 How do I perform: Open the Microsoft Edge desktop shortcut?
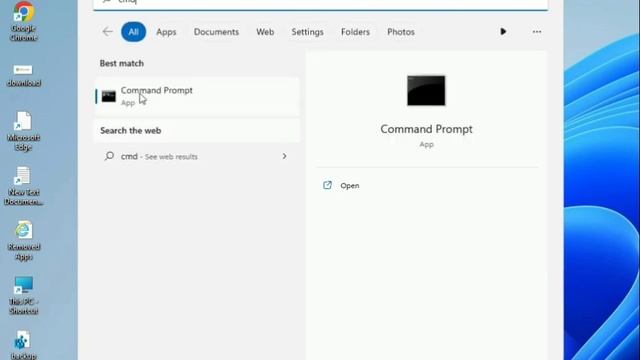[23, 131]
